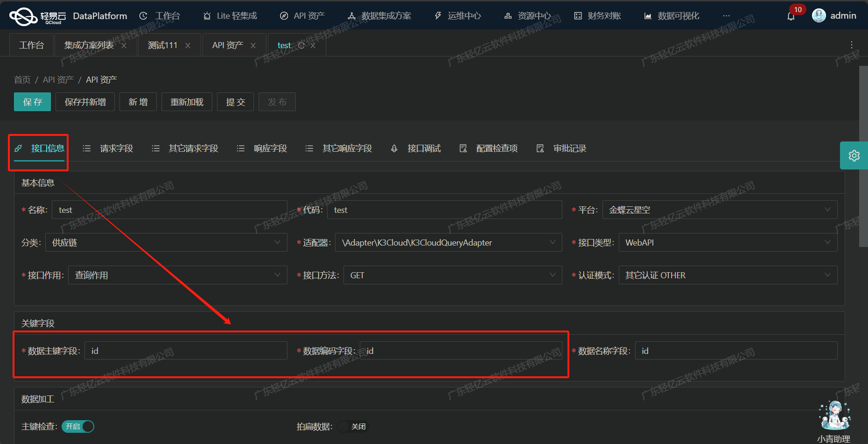Close the 测试111 tab
The image size is (868, 444).
(188, 45)
